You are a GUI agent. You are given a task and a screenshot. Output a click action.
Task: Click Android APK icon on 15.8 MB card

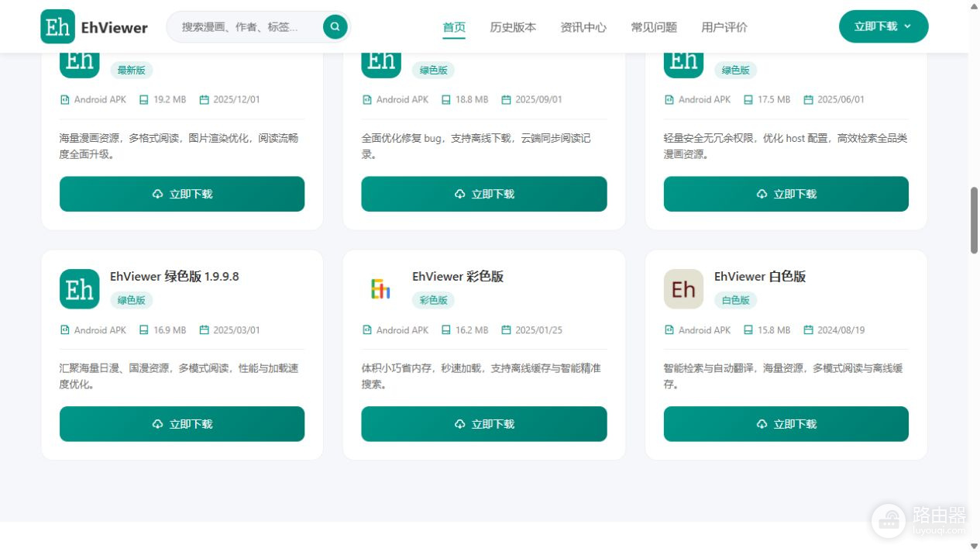(669, 329)
